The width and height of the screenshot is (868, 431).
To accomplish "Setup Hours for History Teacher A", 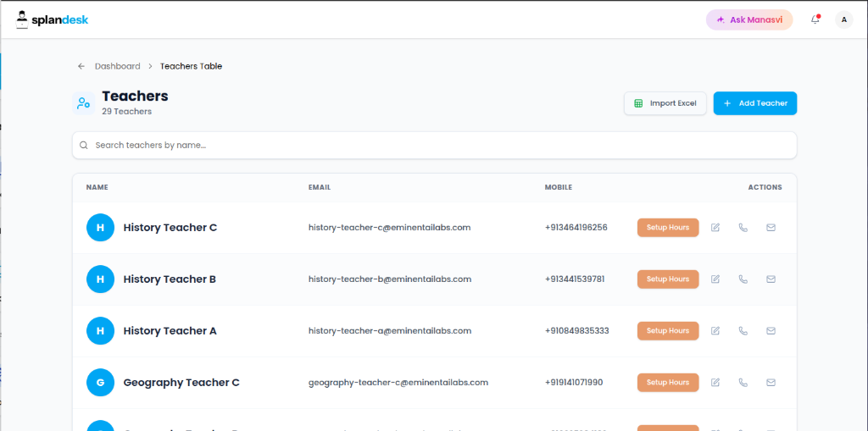I will (668, 331).
